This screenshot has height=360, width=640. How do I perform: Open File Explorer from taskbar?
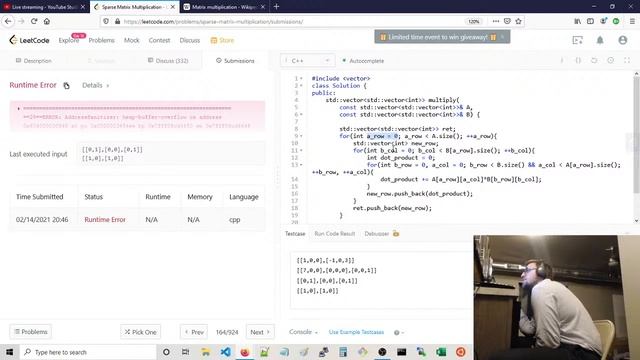click(205, 352)
